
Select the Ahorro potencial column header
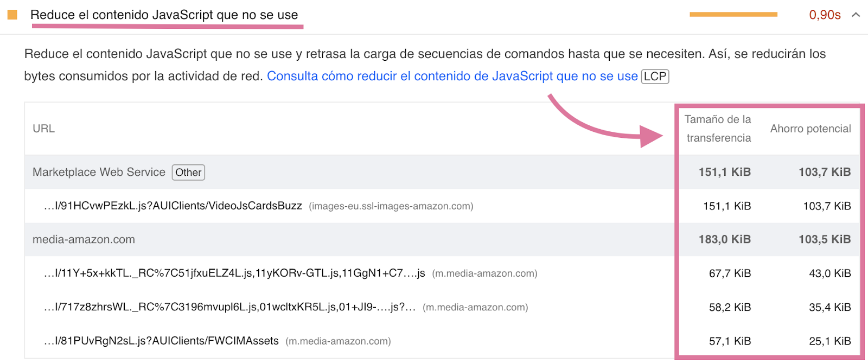810,129
